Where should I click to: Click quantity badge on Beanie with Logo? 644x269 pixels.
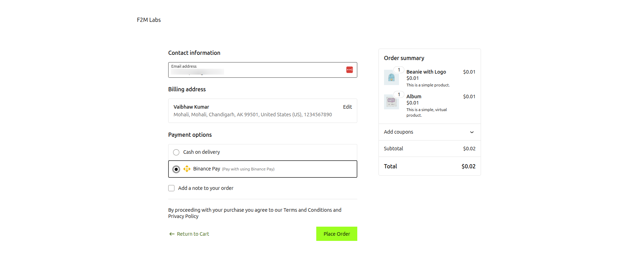[399, 70]
